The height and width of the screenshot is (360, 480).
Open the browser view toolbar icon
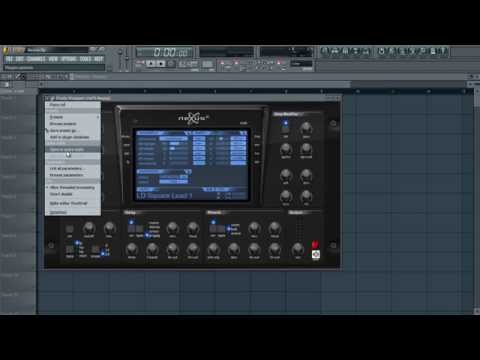(x=356, y=51)
